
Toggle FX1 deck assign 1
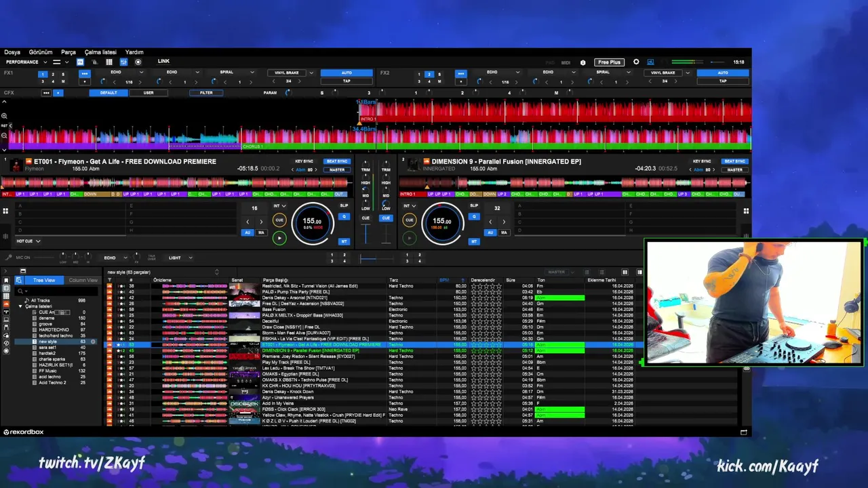[x=43, y=75]
